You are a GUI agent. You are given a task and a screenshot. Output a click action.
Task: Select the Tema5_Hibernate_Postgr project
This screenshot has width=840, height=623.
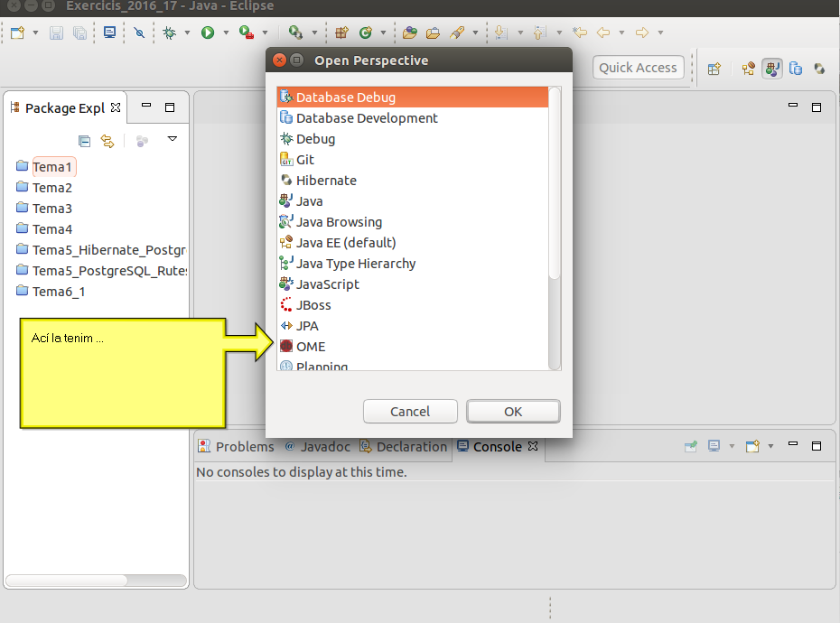tap(109, 249)
